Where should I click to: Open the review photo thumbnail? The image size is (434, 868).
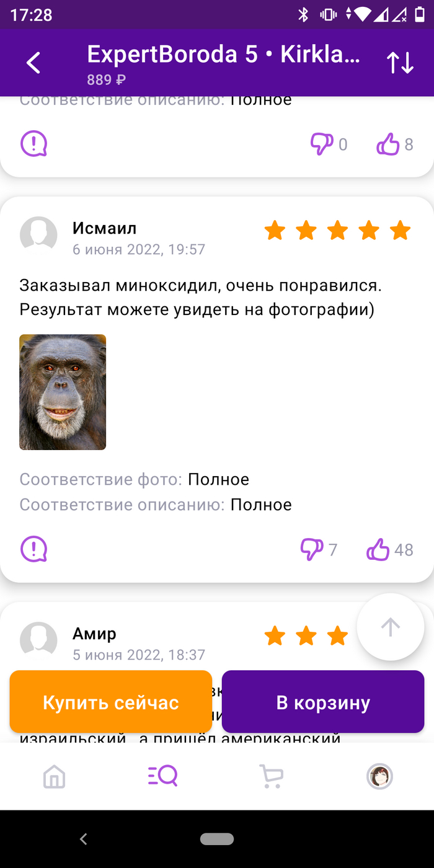point(63,392)
